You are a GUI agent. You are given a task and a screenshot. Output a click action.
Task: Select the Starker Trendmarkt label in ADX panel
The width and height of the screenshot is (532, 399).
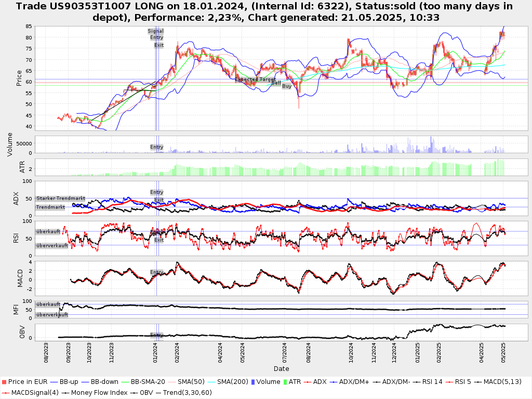[61, 198]
